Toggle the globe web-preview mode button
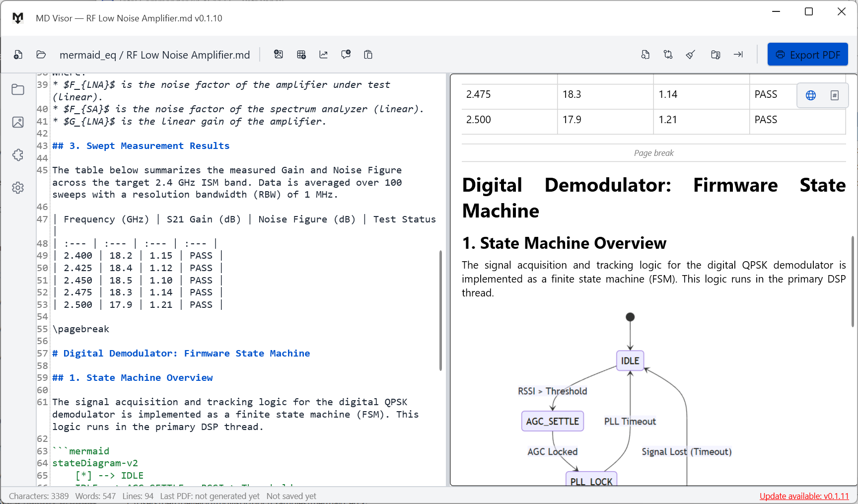858x504 pixels. click(x=811, y=95)
